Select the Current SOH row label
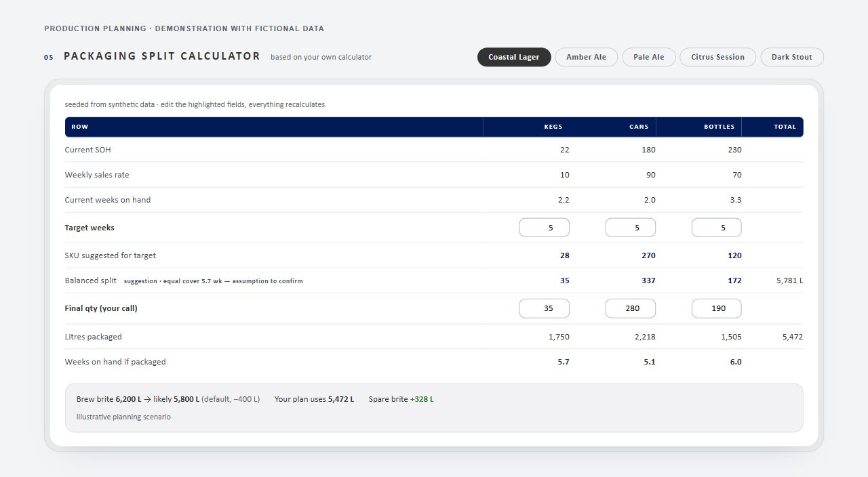This screenshot has height=477, width=868. tap(88, 150)
